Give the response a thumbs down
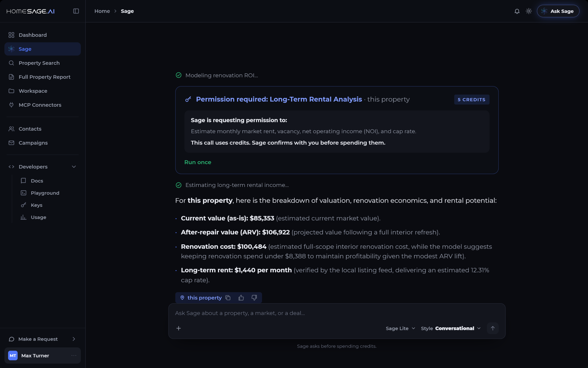 254,298
